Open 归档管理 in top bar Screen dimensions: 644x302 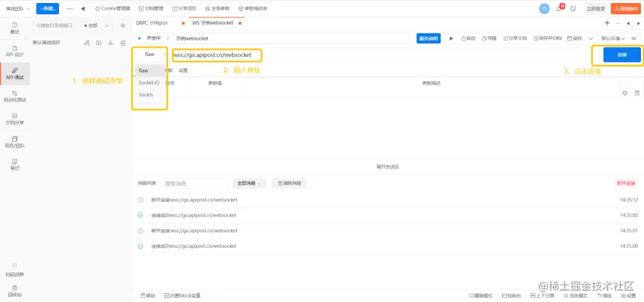(x=151, y=8)
